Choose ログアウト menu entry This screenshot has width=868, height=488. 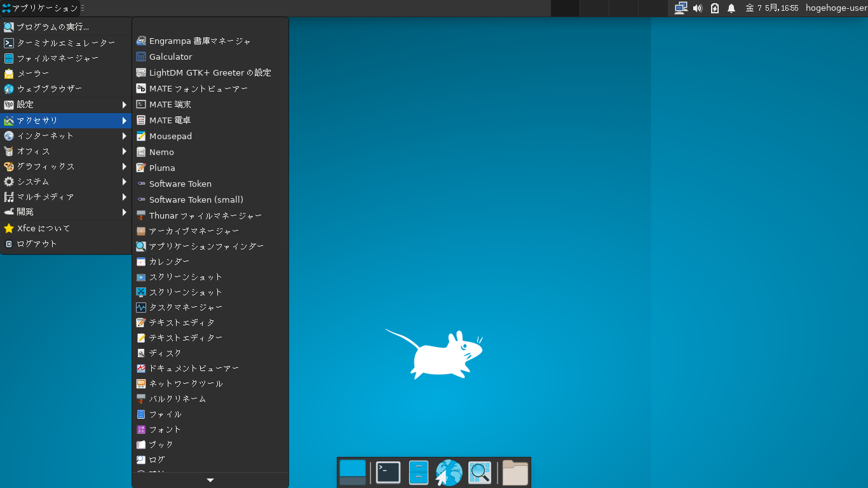pyautogui.click(x=66, y=243)
